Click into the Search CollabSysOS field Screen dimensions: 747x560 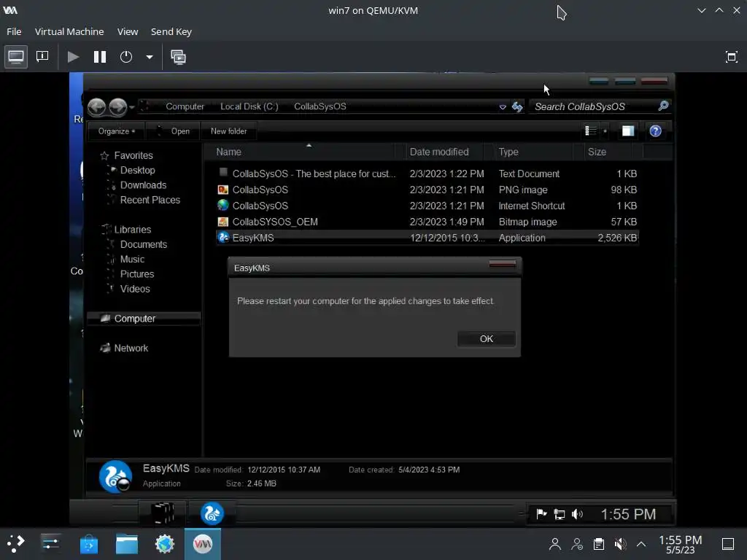pyautogui.click(x=594, y=106)
